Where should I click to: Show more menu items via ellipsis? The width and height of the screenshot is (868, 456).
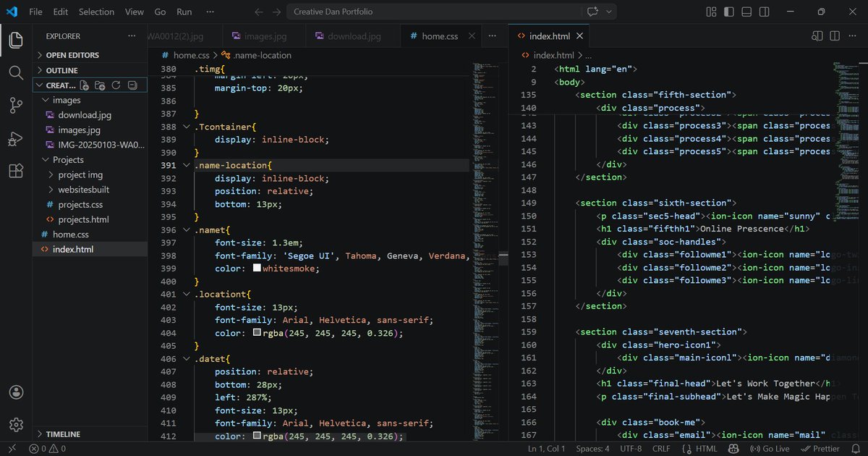click(210, 12)
